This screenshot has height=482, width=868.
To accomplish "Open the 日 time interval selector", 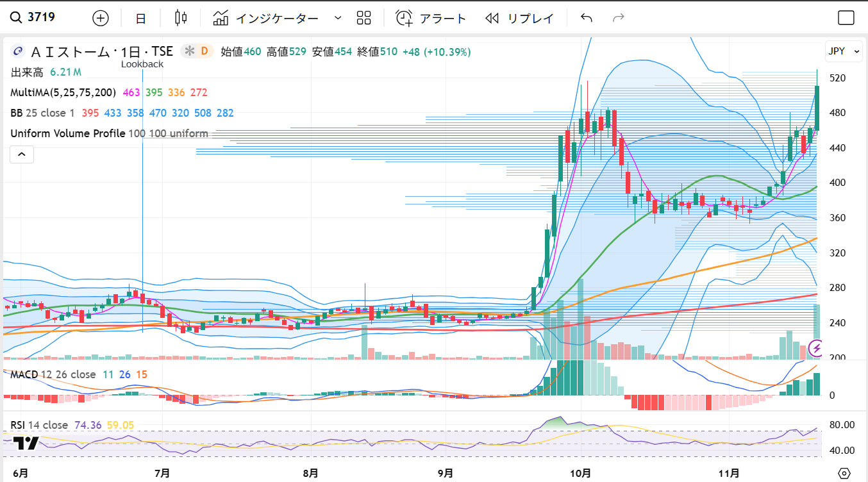I will 140,19.
